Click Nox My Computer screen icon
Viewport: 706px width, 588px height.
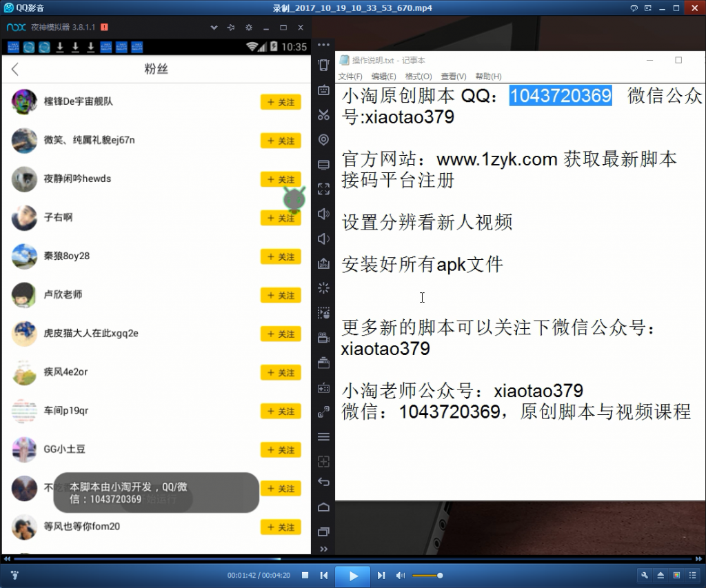323,164
